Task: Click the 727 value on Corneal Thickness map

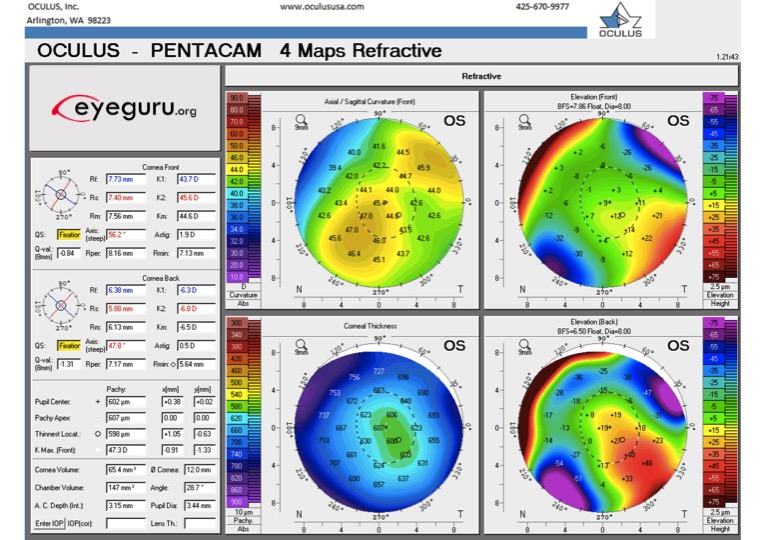Action: pyautogui.click(x=379, y=371)
